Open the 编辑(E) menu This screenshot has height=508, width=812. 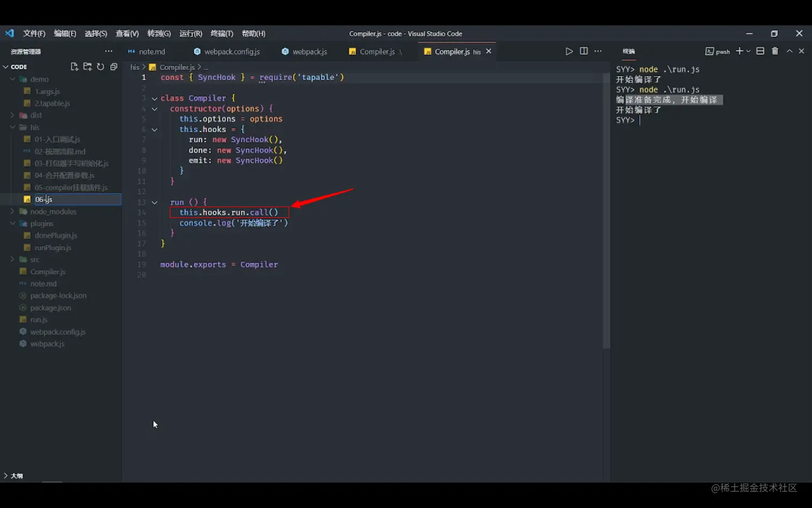(x=65, y=33)
